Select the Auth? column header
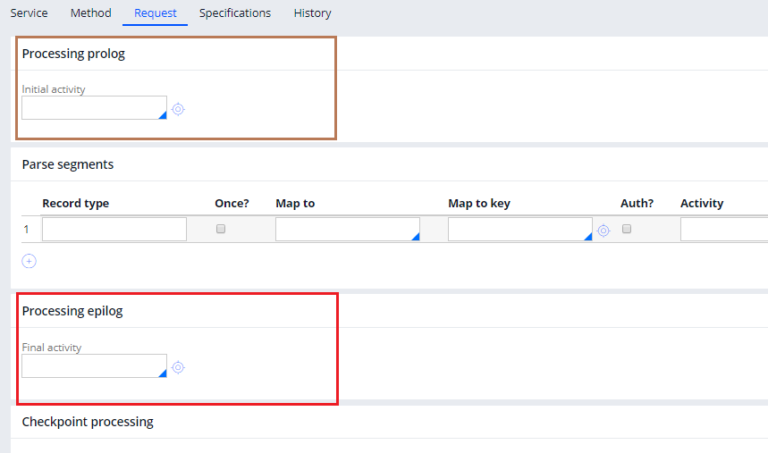The width and height of the screenshot is (768, 453). tap(637, 203)
